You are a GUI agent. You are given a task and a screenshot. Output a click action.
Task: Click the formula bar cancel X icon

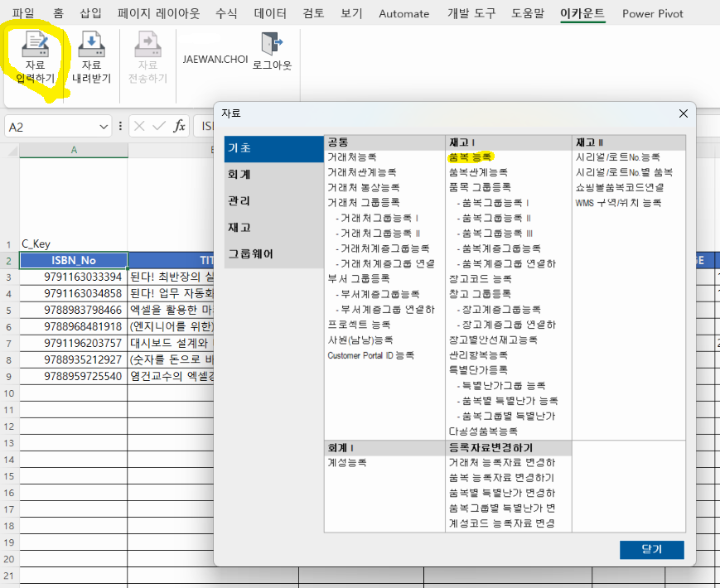(139, 126)
